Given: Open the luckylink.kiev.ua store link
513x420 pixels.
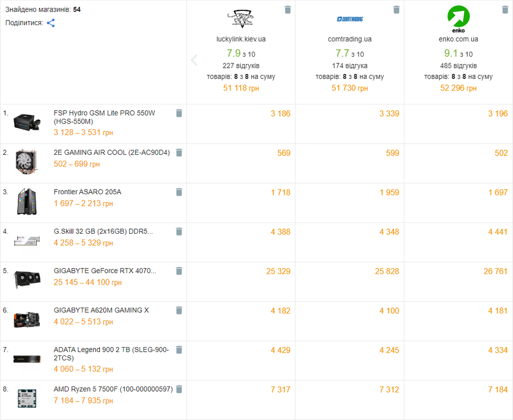Looking at the screenshot, I should coord(241,39).
